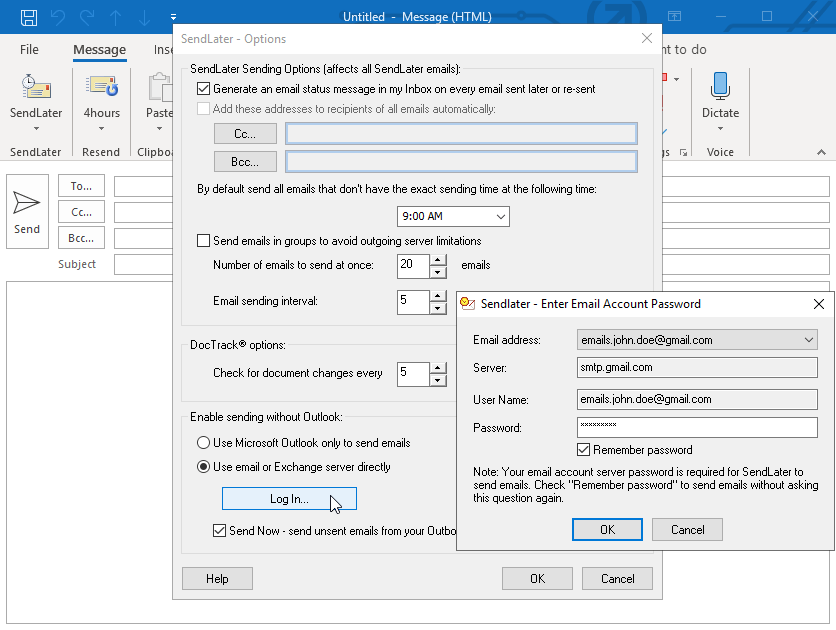Viewport: 836px width, 630px height.
Task: Open the 9:00 AM default time dropdown
Action: (453, 216)
